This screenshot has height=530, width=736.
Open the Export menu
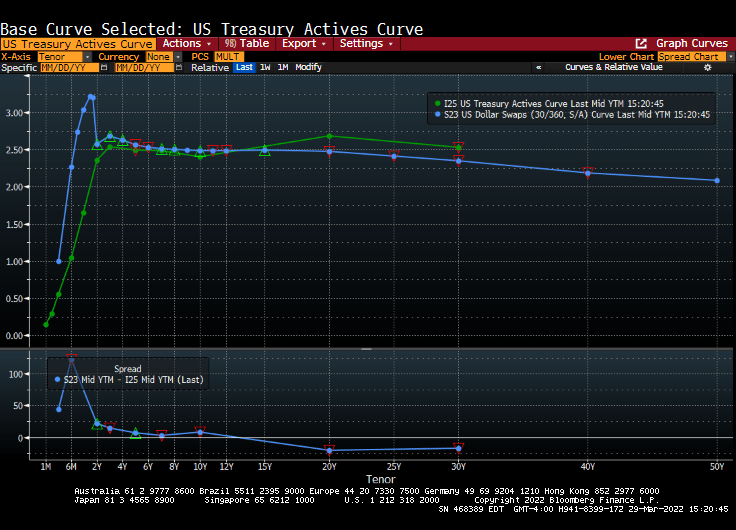303,44
